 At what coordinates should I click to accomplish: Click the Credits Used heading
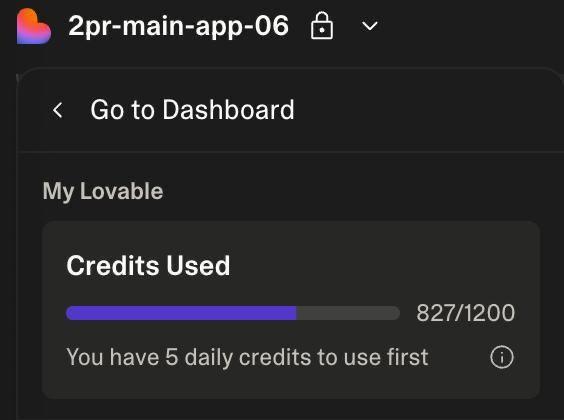[x=148, y=265]
